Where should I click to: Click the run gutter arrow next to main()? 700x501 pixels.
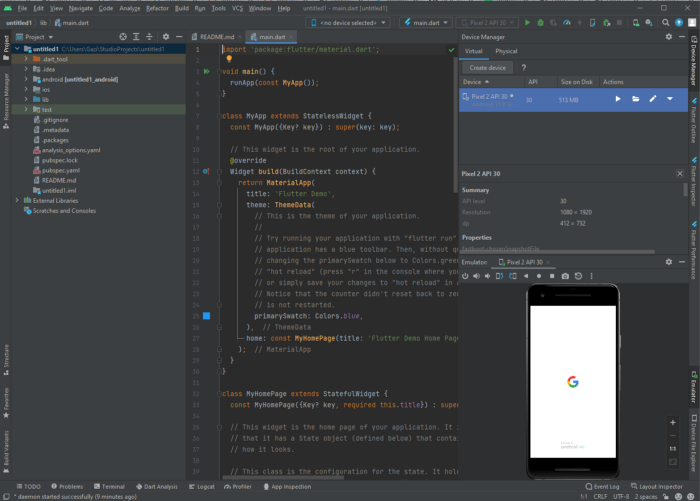coord(207,71)
